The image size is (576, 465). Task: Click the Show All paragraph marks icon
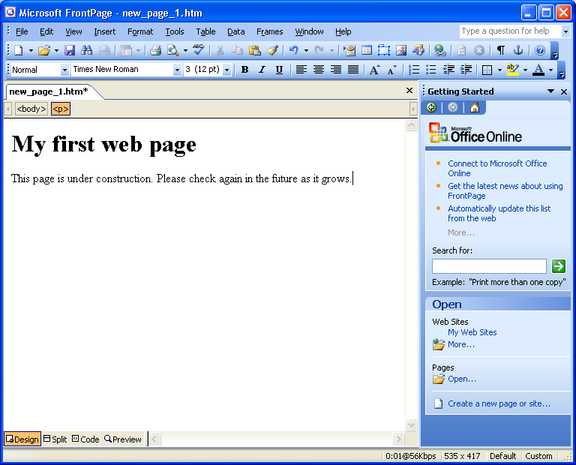(501, 50)
